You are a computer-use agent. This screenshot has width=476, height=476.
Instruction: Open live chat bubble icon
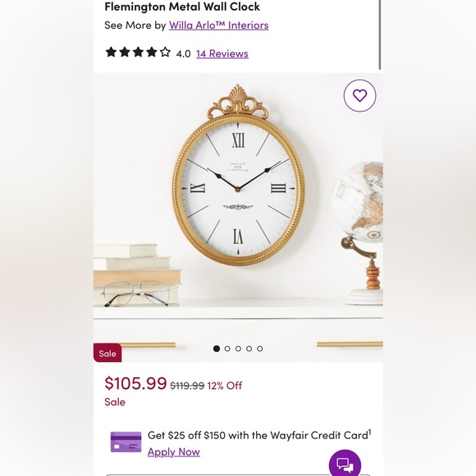345,463
